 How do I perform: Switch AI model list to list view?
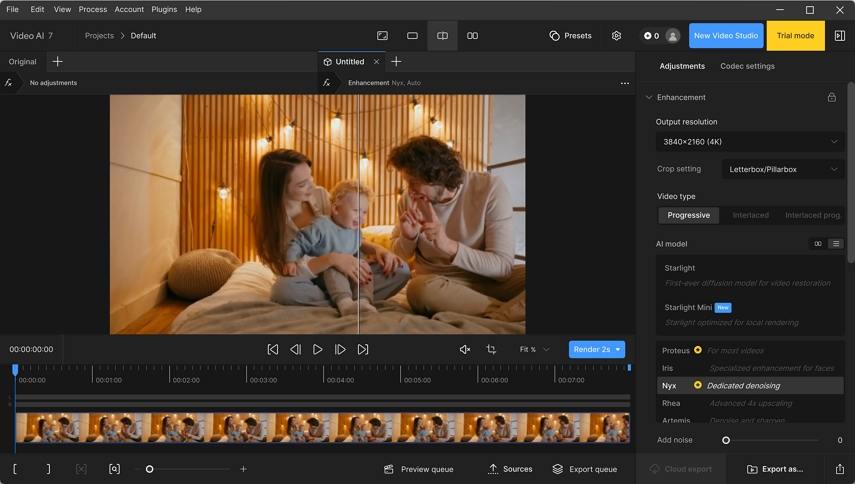pyautogui.click(x=836, y=244)
